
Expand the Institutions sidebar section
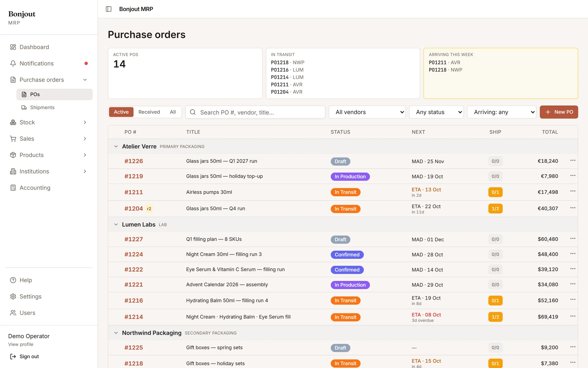coord(85,171)
